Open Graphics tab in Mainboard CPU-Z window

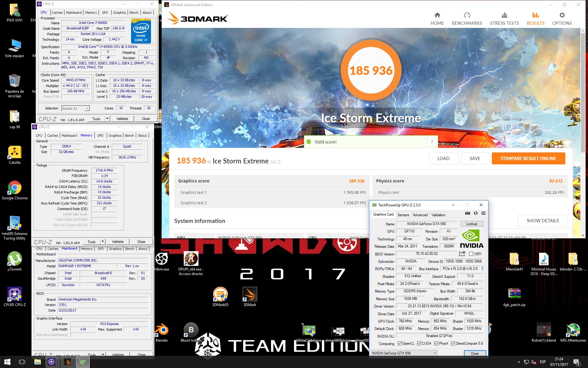pos(115,249)
